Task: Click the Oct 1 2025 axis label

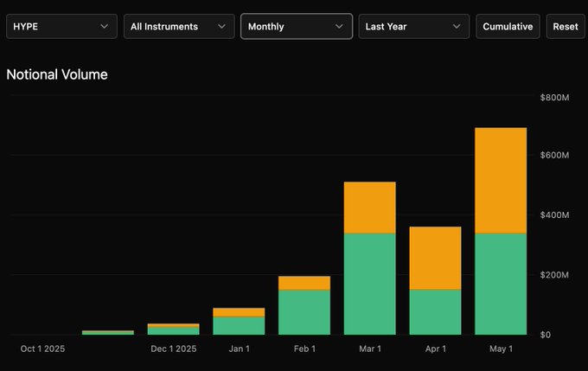Action: 42,349
